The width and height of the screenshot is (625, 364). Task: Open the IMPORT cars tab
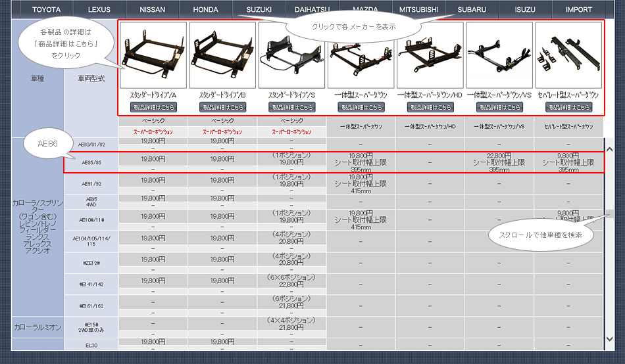click(578, 10)
